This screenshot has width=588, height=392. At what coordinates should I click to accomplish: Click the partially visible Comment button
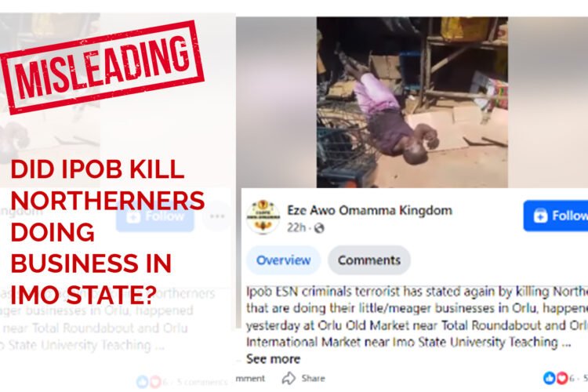pos(250,378)
